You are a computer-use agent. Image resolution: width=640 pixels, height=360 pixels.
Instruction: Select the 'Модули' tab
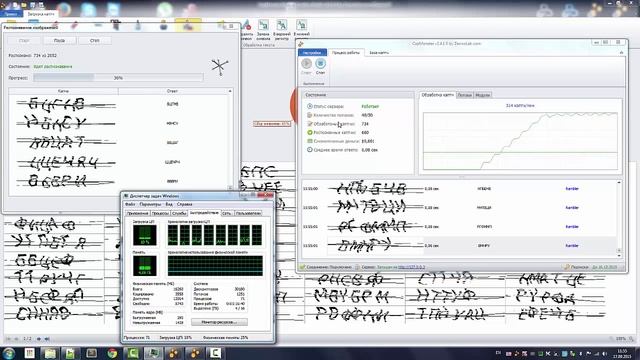(x=482, y=95)
